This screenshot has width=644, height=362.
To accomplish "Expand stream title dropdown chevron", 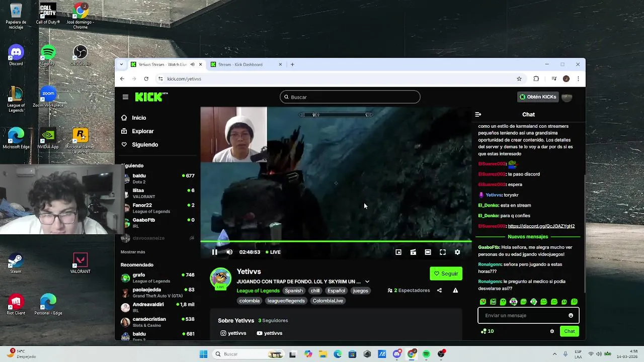I will pos(367,282).
